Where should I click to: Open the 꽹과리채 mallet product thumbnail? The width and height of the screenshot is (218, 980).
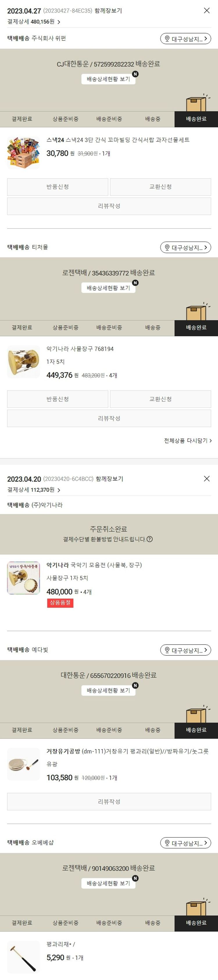[x=24, y=957]
